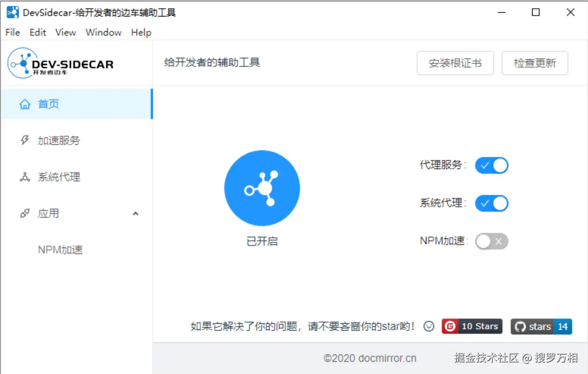Go to 加速服务 page

point(77,140)
